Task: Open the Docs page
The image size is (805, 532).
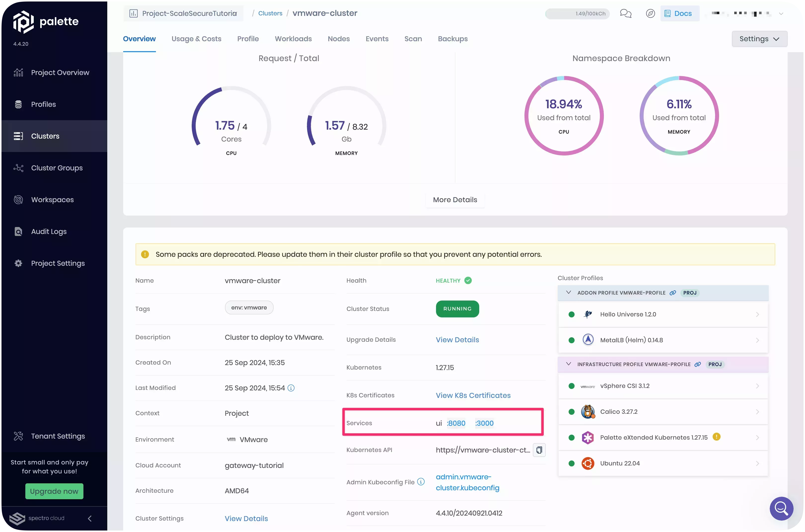Action: coord(680,13)
